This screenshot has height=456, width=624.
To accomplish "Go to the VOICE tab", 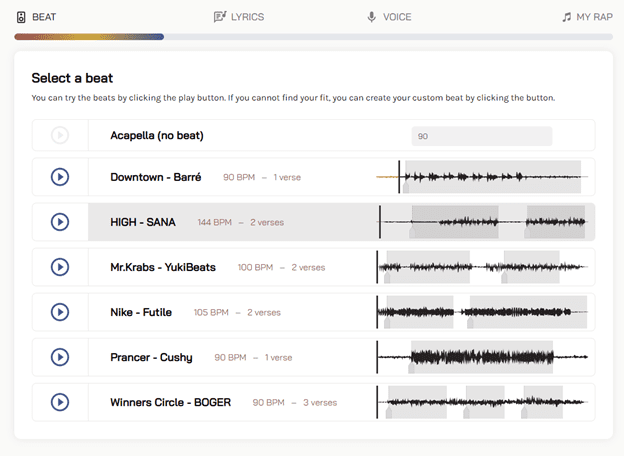I will point(389,17).
